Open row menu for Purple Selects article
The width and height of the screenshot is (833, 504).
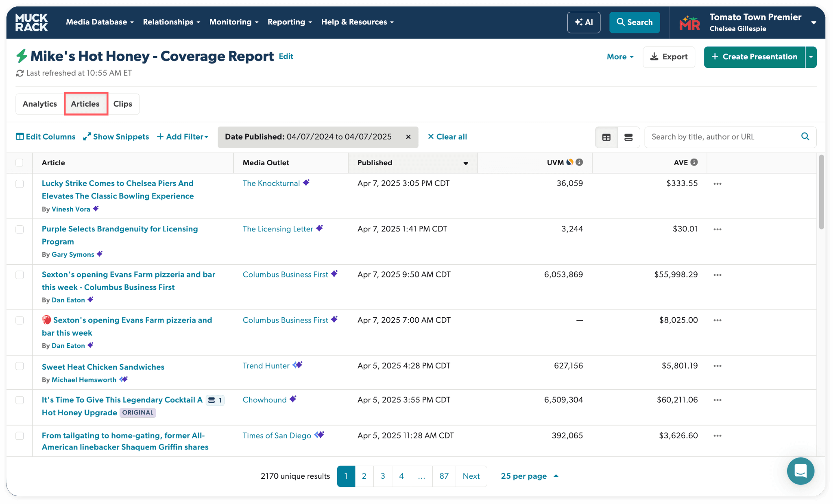[x=717, y=229]
